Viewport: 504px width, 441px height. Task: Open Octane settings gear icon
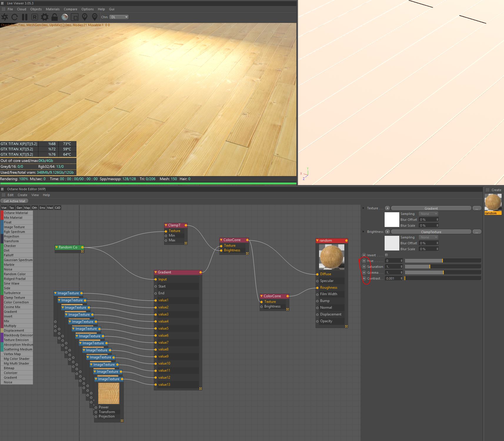[x=45, y=17]
